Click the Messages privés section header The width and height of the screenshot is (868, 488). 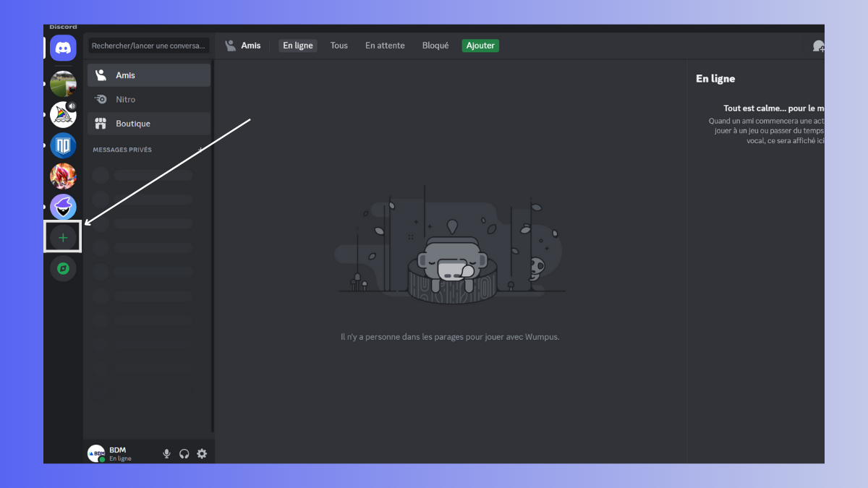122,150
